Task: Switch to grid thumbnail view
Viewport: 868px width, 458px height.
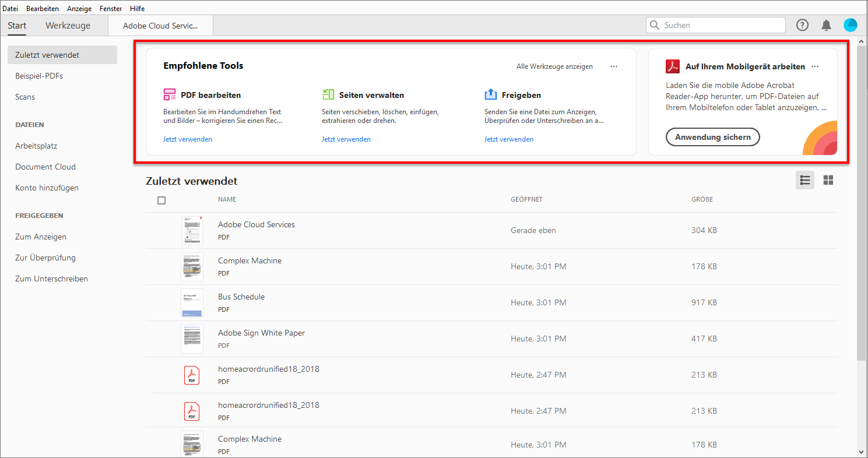Action: coord(828,180)
